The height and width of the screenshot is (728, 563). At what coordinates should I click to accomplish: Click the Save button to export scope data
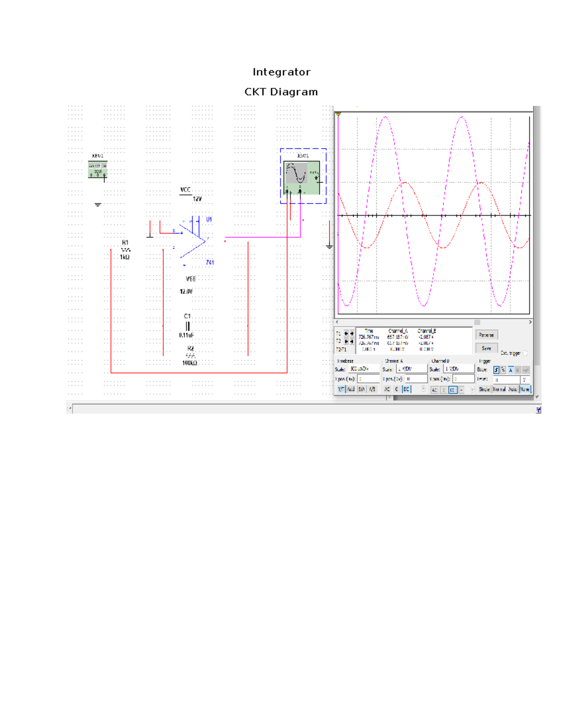coord(486,348)
